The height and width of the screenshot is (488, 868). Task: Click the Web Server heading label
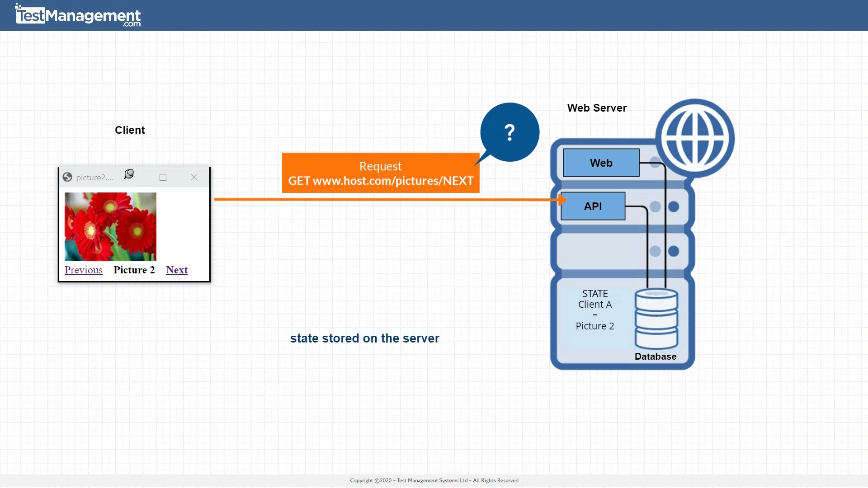pos(597,108)
